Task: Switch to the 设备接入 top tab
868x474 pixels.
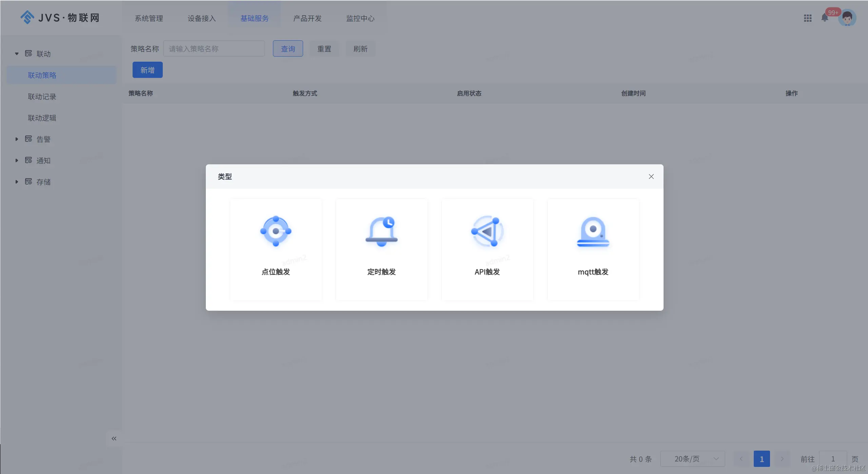Action: point(202,18)
